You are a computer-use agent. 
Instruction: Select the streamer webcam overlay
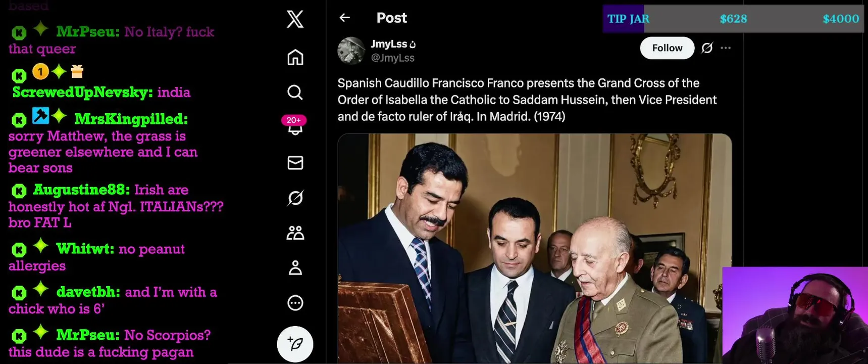[795, 315]
